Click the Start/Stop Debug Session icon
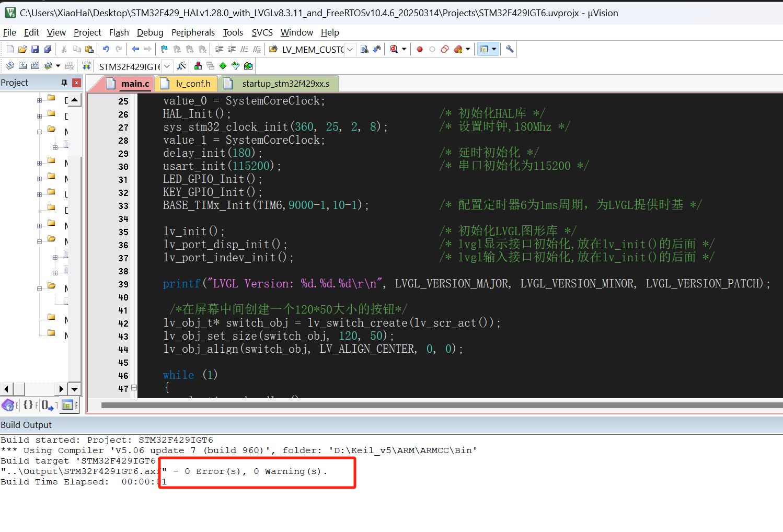The height and width of the screenshot is (532, 783). coord(395,49)
